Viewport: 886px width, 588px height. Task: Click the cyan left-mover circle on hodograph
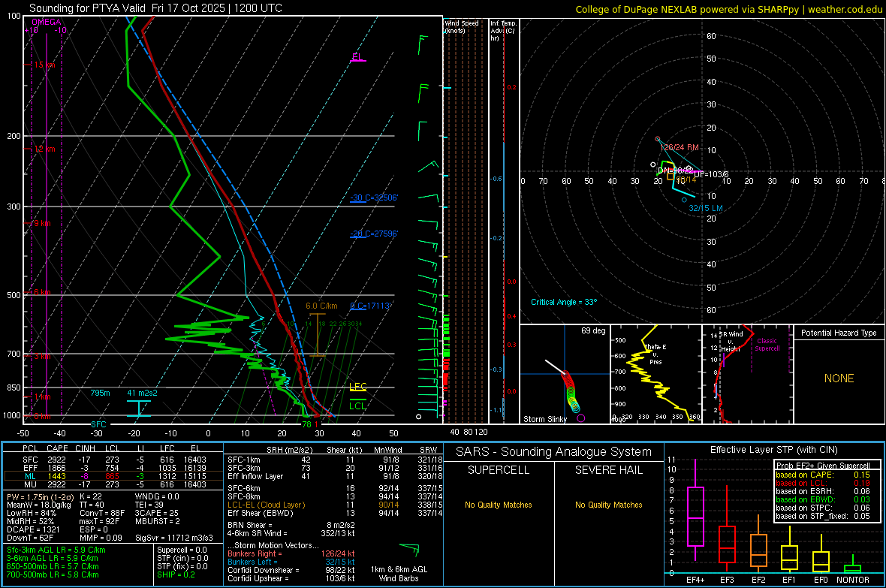[684, 200]
